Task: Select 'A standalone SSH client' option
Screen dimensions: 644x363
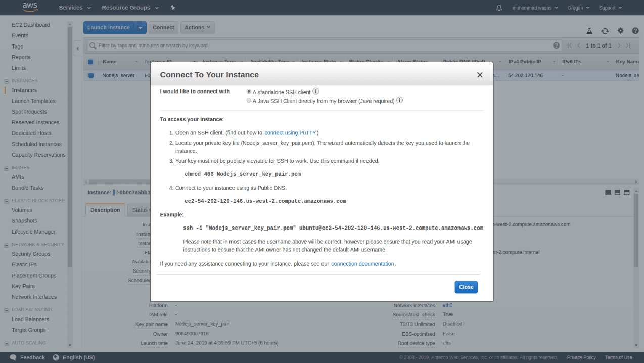Action: point(248,92)
